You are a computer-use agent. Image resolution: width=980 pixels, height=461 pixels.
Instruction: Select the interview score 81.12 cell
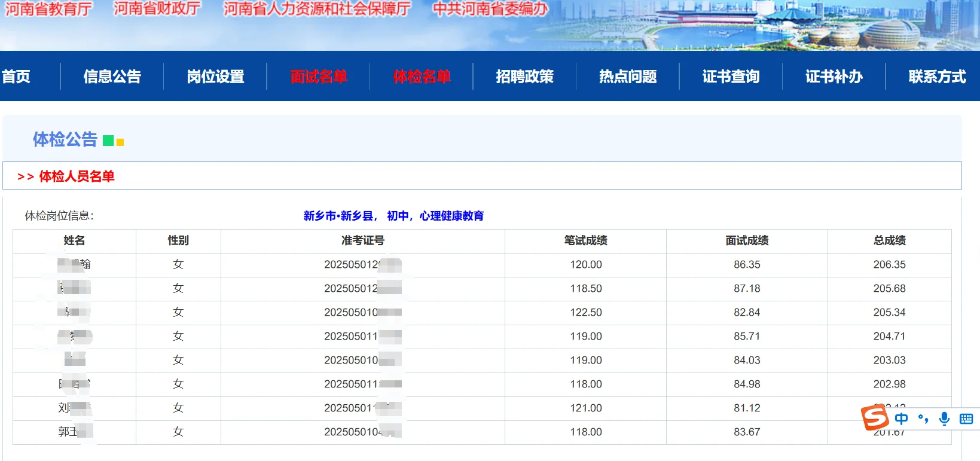coord(747,408)
